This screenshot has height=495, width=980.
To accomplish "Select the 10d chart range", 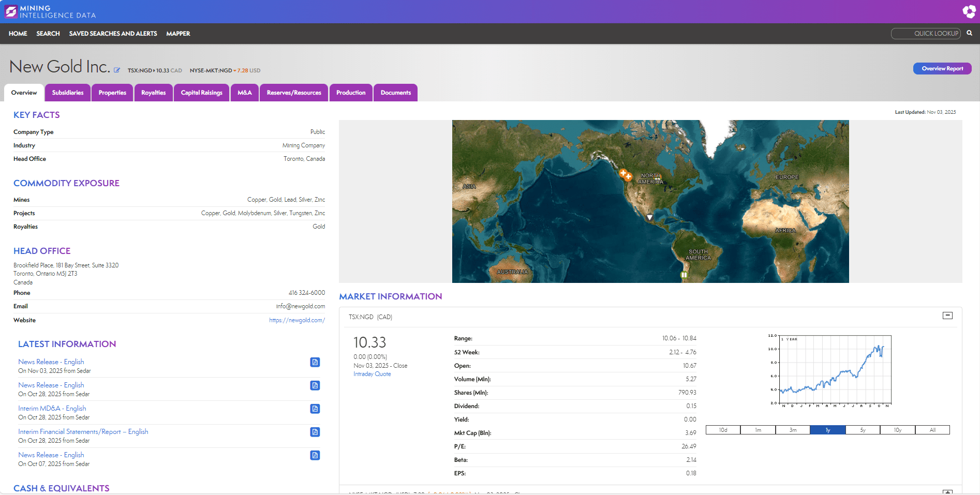I will point(723,430).
